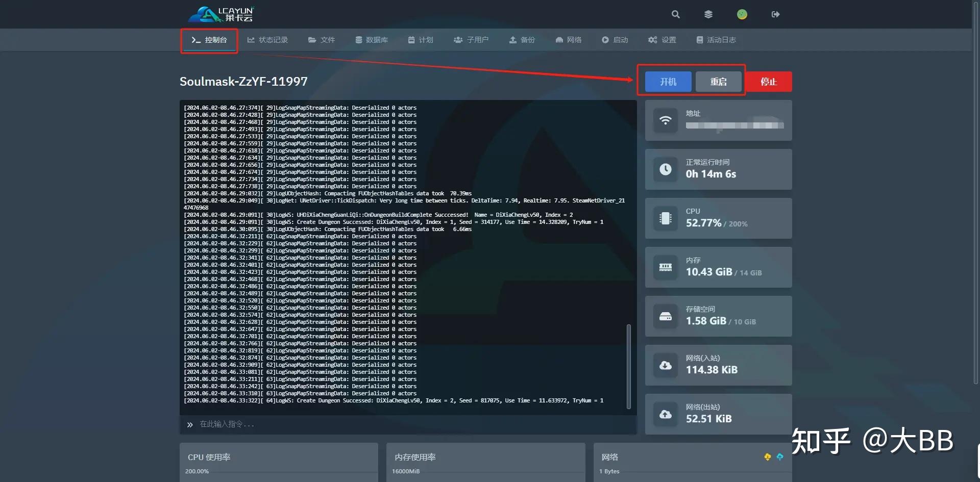
Task: Open the 子用户 sub-users tab
Action: pyautogui.click(x=471, y=40)
